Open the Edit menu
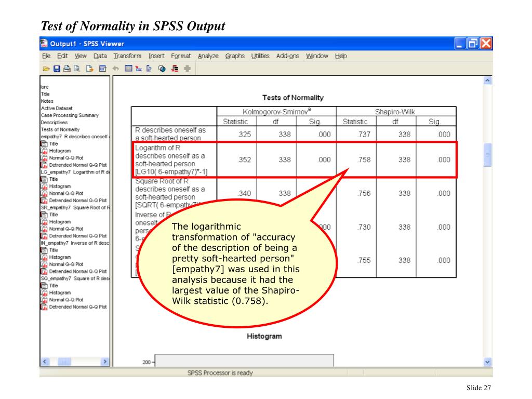 tap(62, 56)
